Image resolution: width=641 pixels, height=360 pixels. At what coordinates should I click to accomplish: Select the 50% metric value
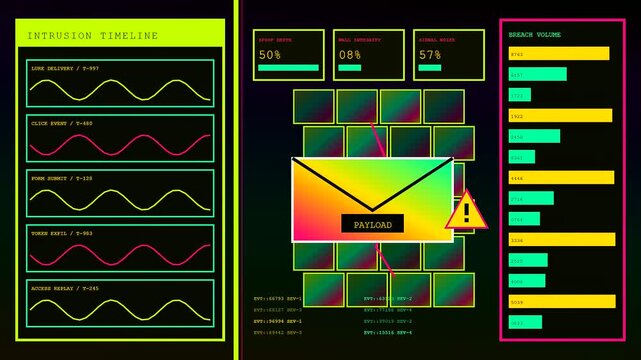coord(270,55)
